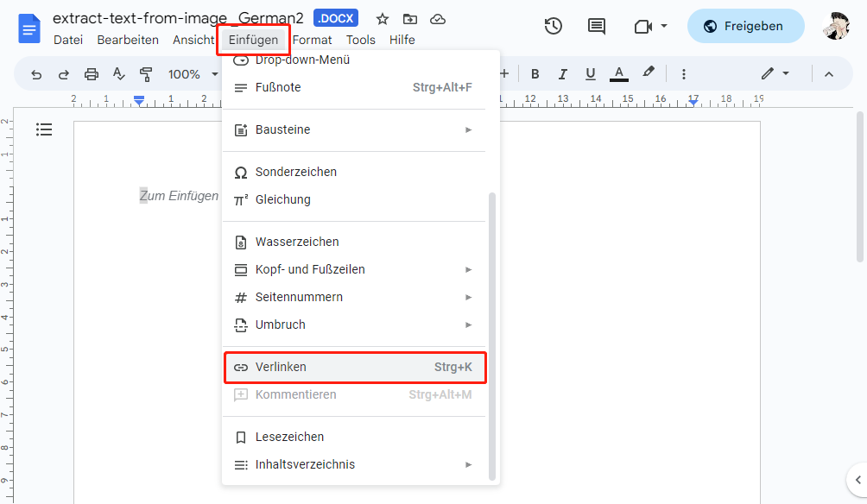The height and width of the screenshot is (504, 867).
Task: Click the Einfügen menu scrollbar
Action: [x=492, y=337]
